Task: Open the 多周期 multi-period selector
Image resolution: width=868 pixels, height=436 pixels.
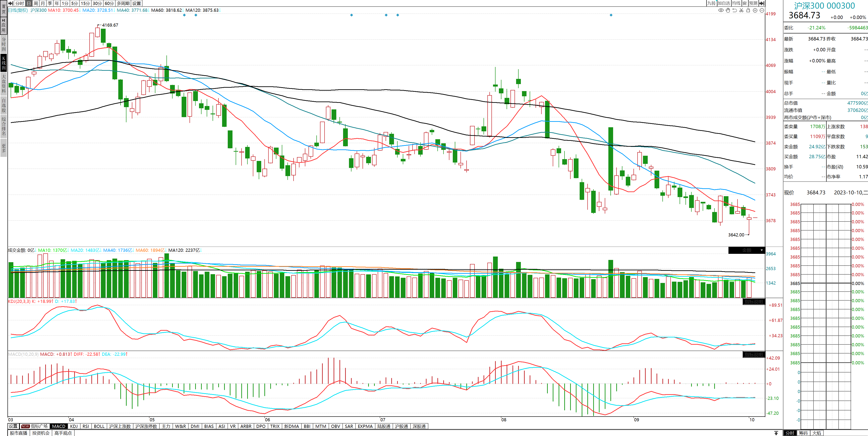Action: 123,3
